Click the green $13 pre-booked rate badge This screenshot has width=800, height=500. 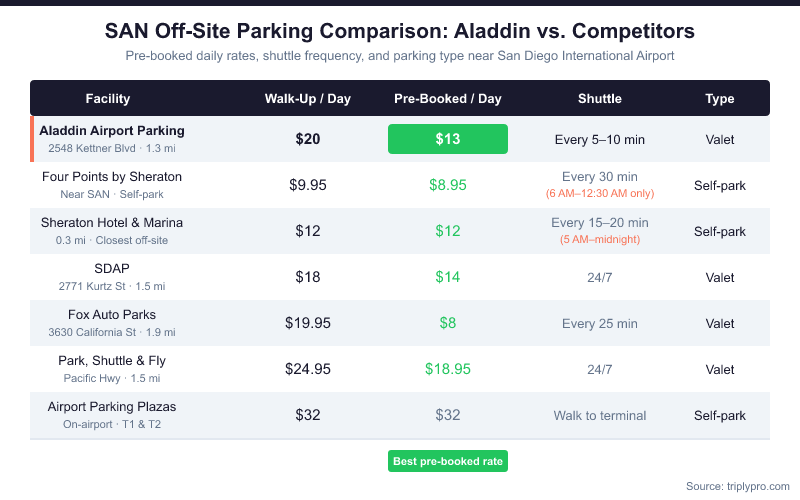pyautogui.click(x=447, y=139)
